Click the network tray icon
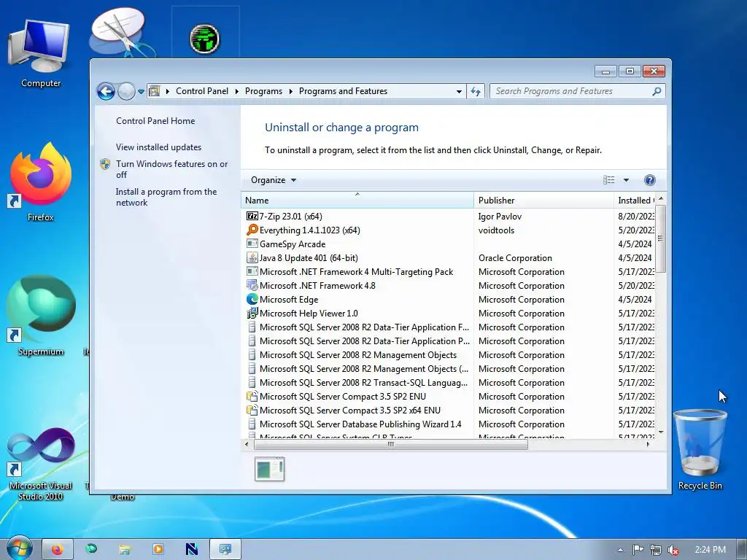 point(656,550)
